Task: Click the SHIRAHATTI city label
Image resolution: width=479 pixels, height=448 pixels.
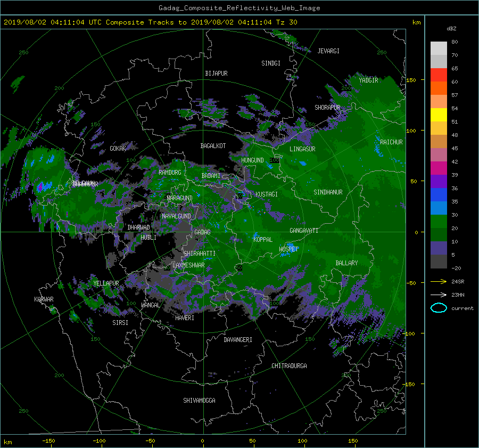Action: (x=200, y=254)
